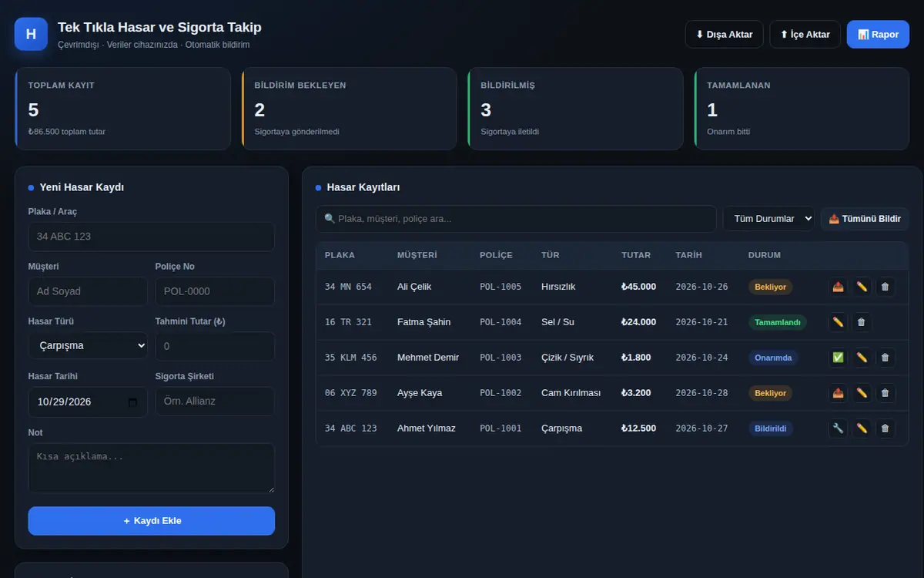This screenshot has width=924, height=578.
Task: Send Ayşe Kaya's claim to insurance
Action: [x=838, y=393]
